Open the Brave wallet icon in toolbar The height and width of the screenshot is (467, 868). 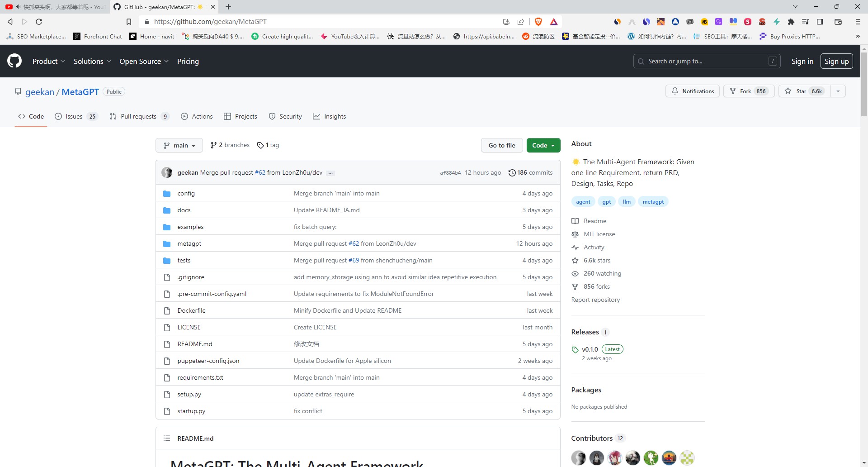click(838, 21)
